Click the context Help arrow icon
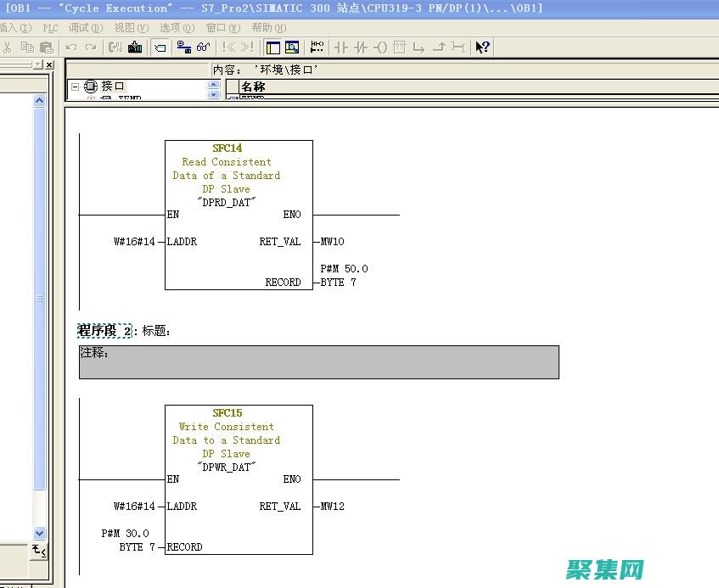 [x=482, y=48]
